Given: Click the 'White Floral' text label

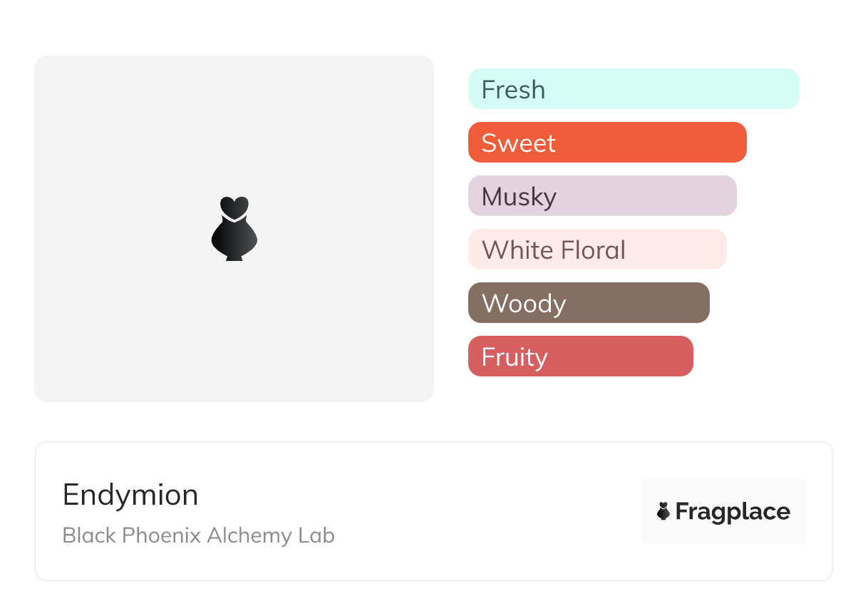Looking at the screenshot, I should (x=554, y=250).
